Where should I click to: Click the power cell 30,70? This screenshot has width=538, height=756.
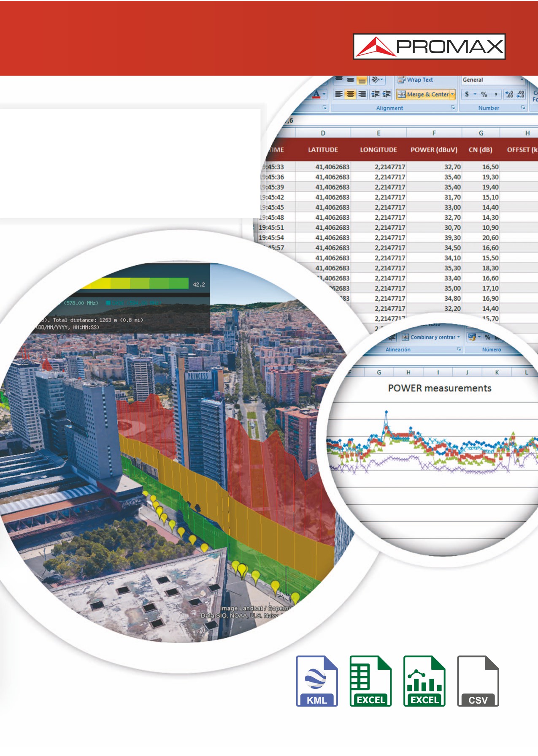pos(434,228)
